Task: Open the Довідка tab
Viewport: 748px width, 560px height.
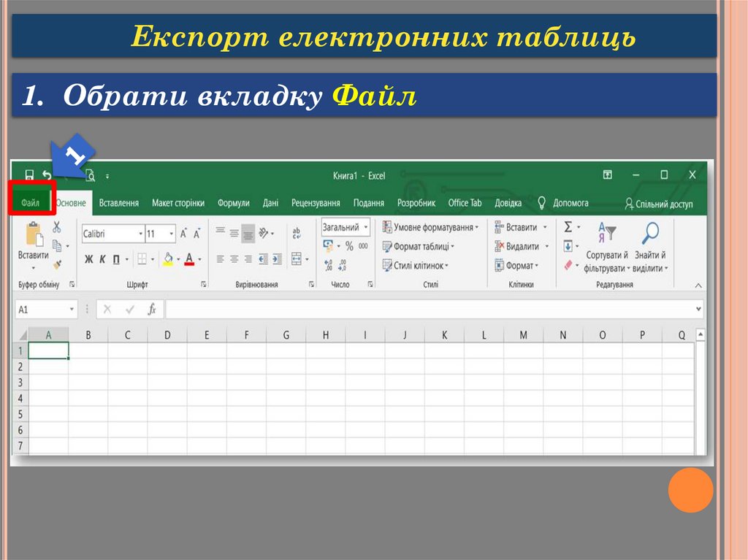Action: click(508, 203)
